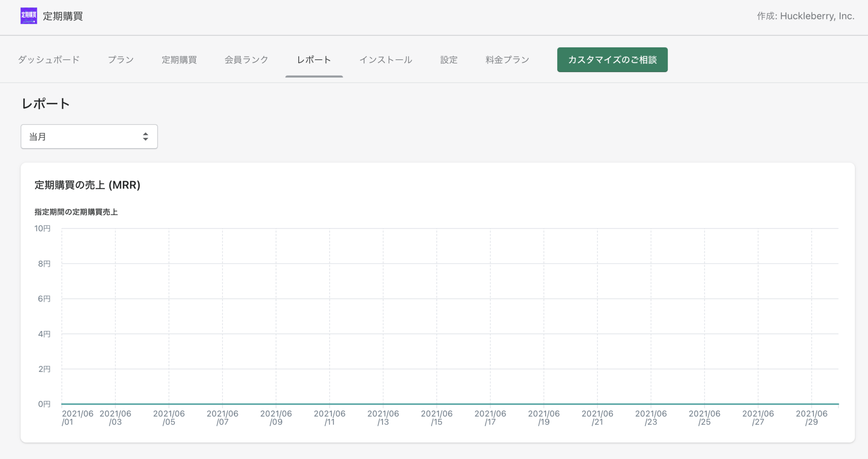The height and width of the screenshot is (459, 868).
Task: Click the 2021/06/29 label on chart axis
Action: (x=811, y=418)
